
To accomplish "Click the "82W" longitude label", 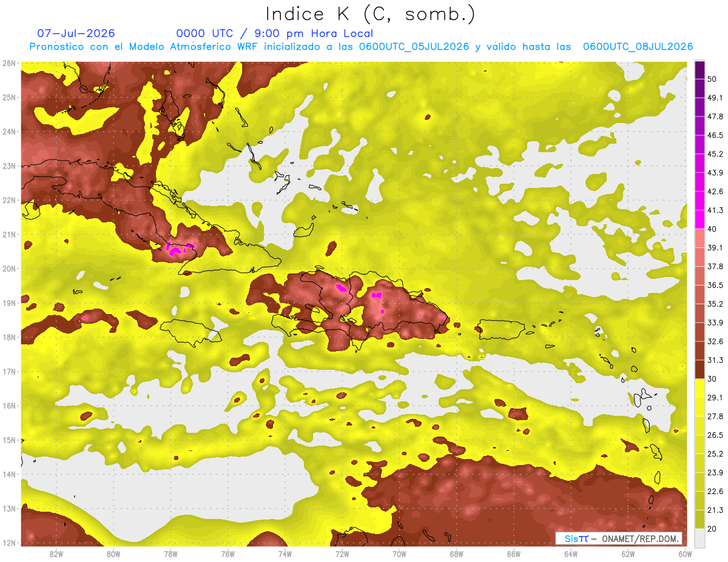I will click(56, 554).
